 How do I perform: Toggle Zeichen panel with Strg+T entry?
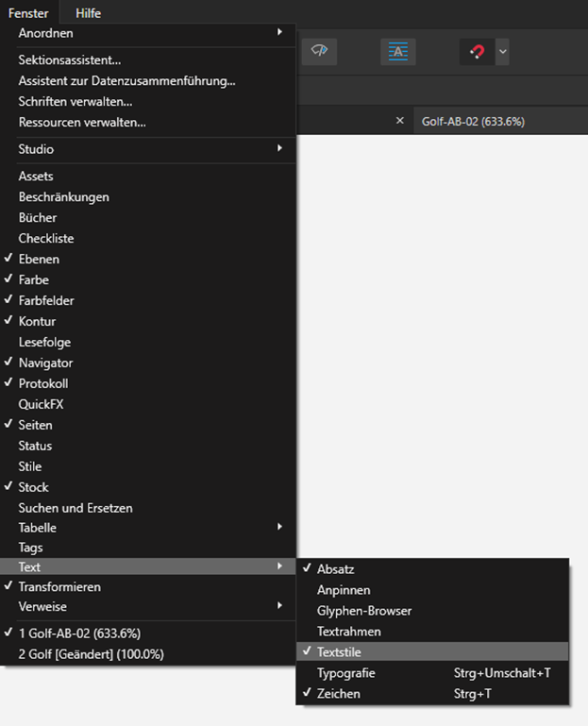tap(432, 694)
